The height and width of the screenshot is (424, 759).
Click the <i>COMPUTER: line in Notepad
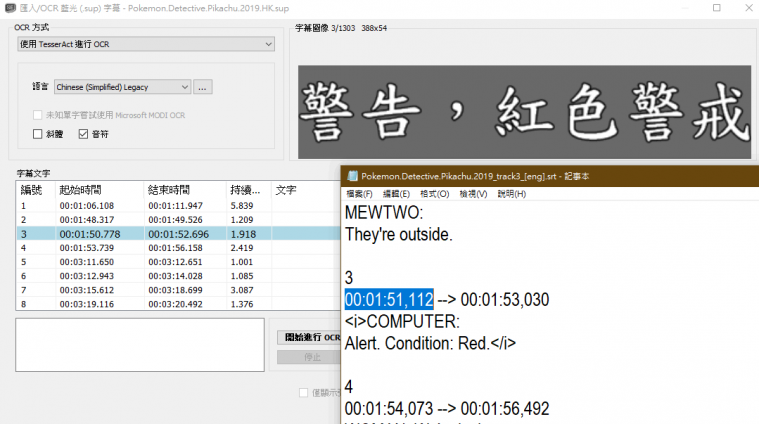402,321
